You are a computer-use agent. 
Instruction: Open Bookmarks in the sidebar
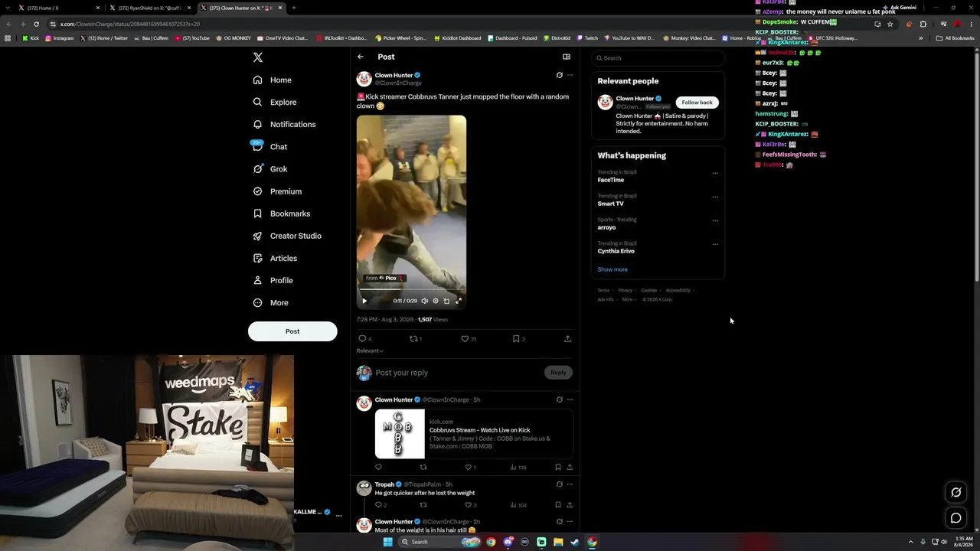tap(281, 214)
